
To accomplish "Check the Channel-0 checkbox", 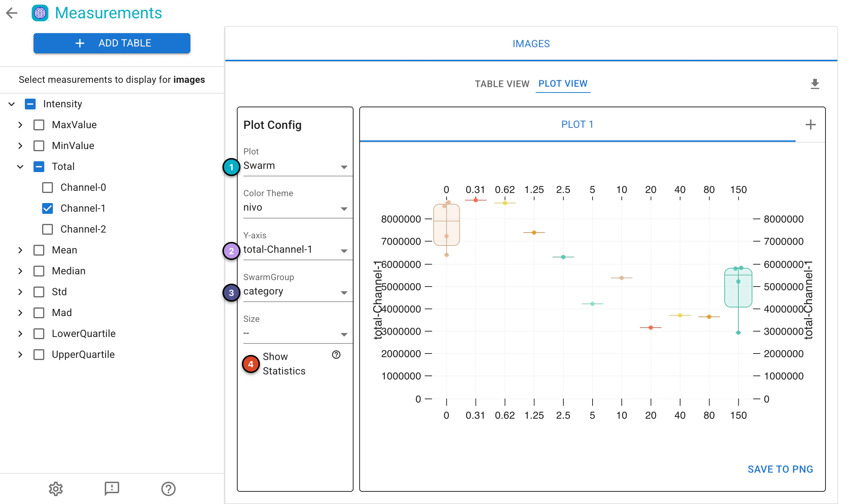I will pyautogui.click(x=48, y=188).
